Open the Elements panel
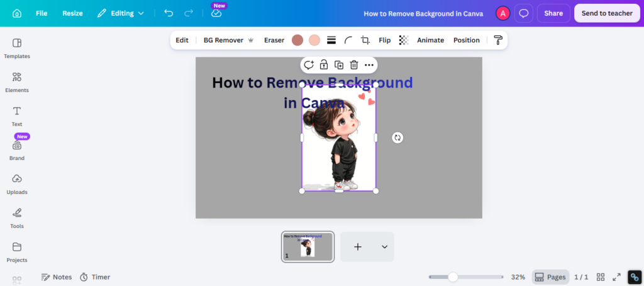This screenshot has height=286, width=644. point(17,83)
